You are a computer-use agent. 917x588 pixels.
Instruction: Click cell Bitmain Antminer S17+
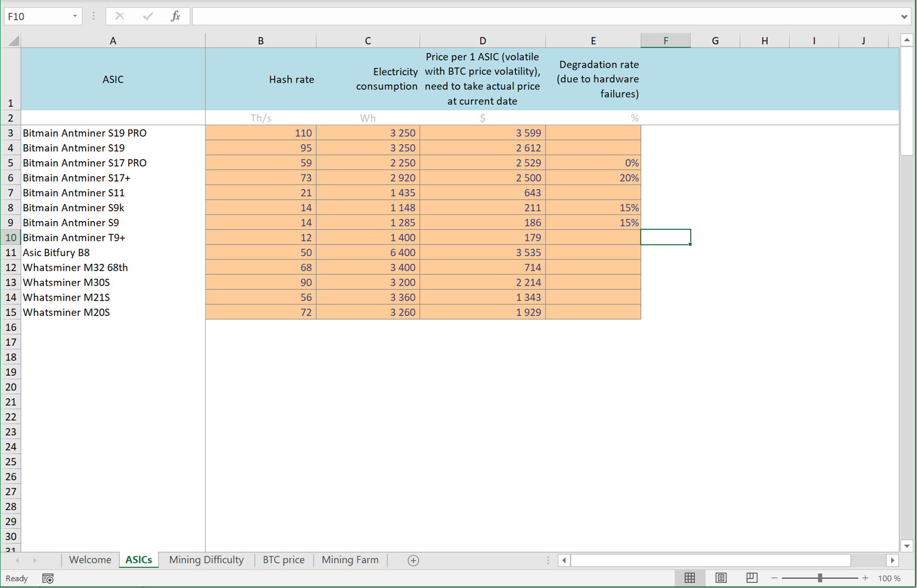(x=113, y=178)
